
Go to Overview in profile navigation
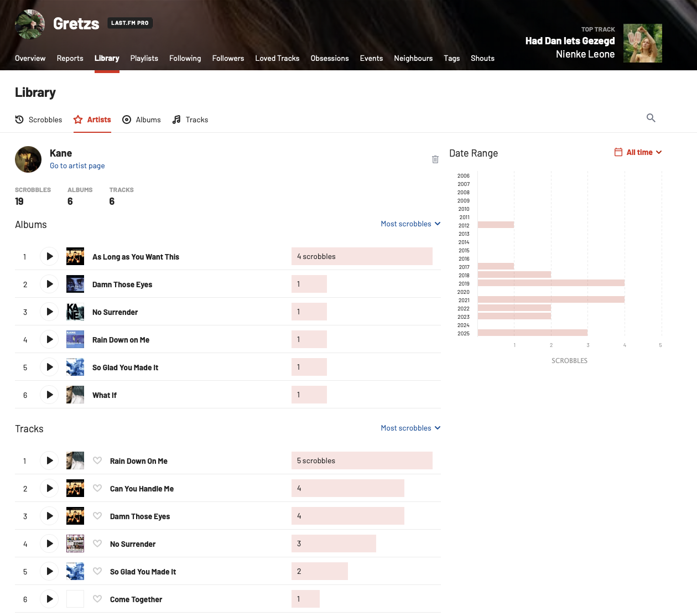[x=30, y=58]
